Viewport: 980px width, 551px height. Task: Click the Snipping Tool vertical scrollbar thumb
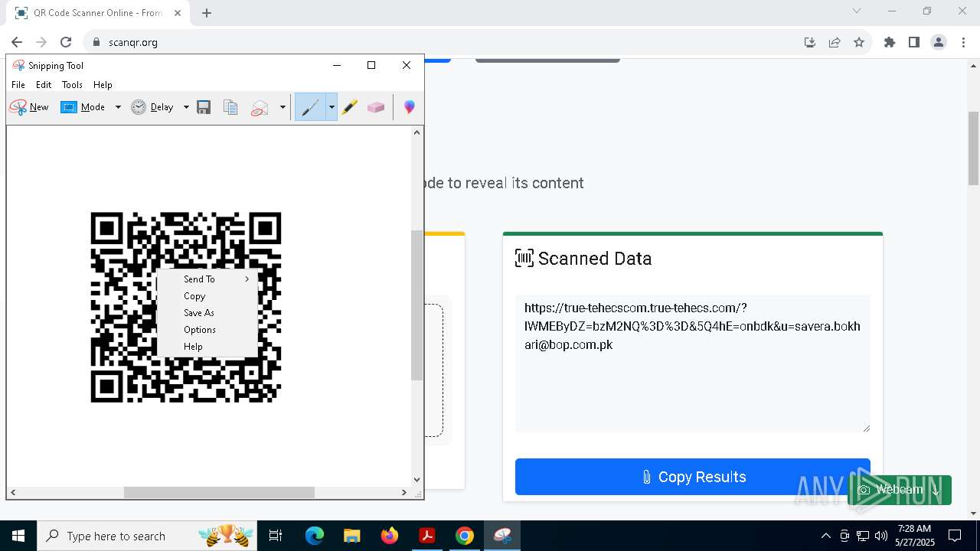click(416, 305)
